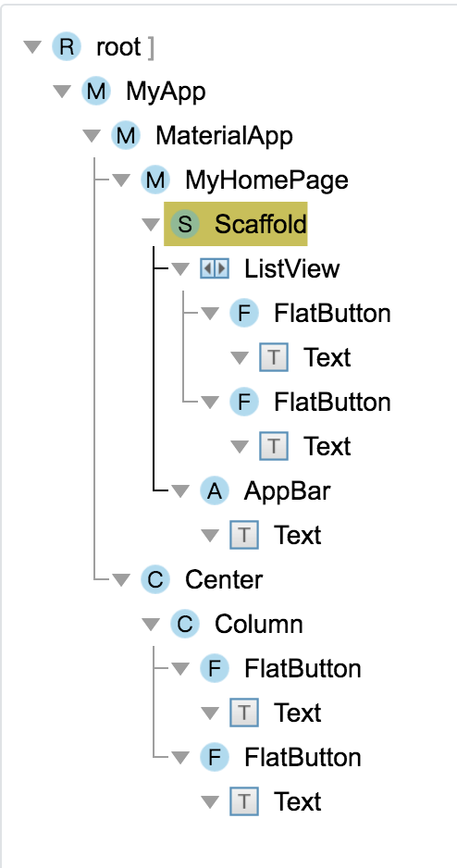This screenshot has width=457, height=868.
Task: Select the MyApp label
Action: pos(166,92)
